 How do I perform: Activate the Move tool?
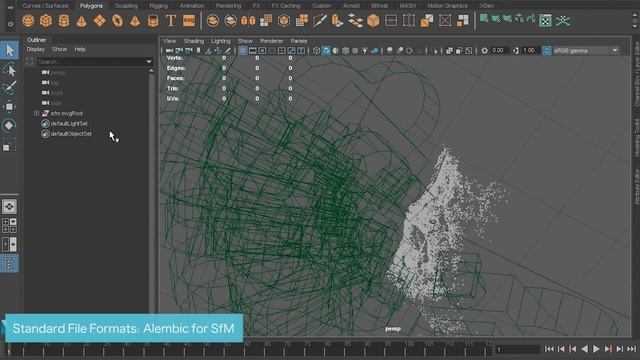tap(9, 107)
